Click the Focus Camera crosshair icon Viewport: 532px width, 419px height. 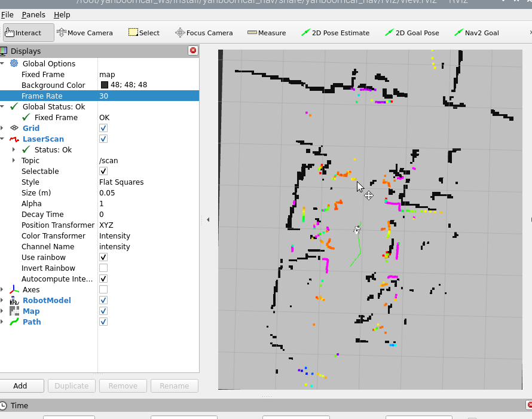click(x=180, y=32)
